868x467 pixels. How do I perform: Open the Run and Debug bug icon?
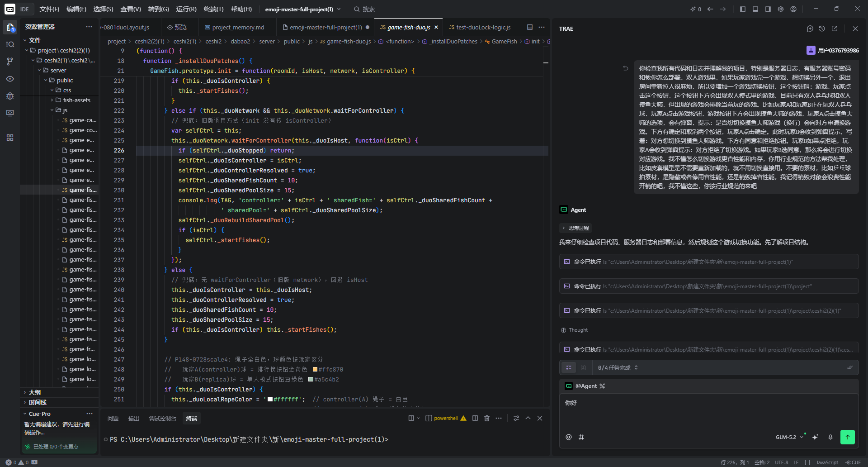pyautogui.click(x=10, y=96)
